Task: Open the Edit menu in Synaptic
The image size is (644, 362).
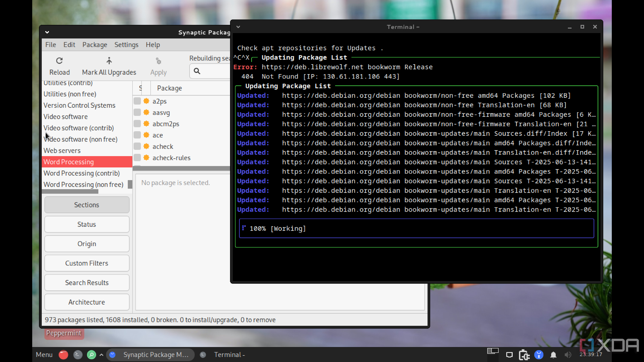Action: click(x=69, y=45)
